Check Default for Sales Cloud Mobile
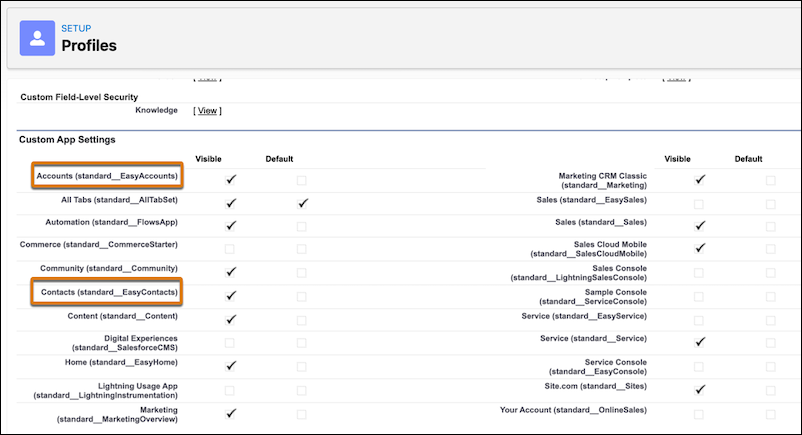The image size is (802, 435). tap(771, 249)
